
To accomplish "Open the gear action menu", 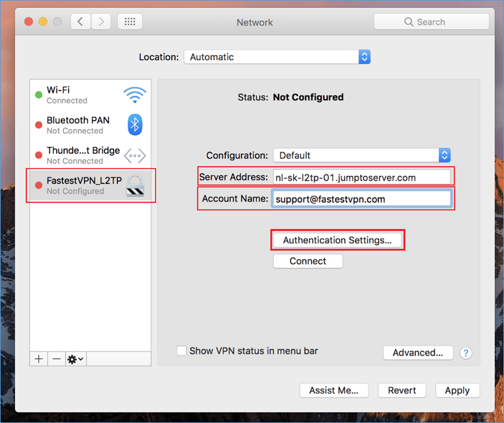I will [x=75, y=359].
